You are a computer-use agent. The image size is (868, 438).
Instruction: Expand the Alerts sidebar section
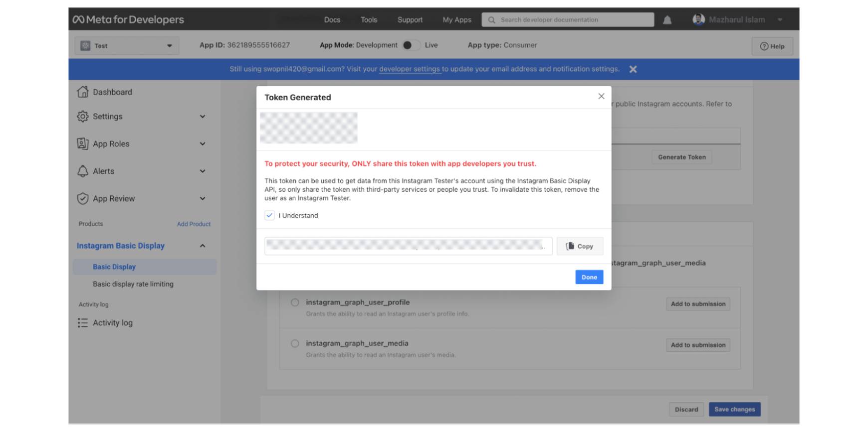[x=203, y=171]
